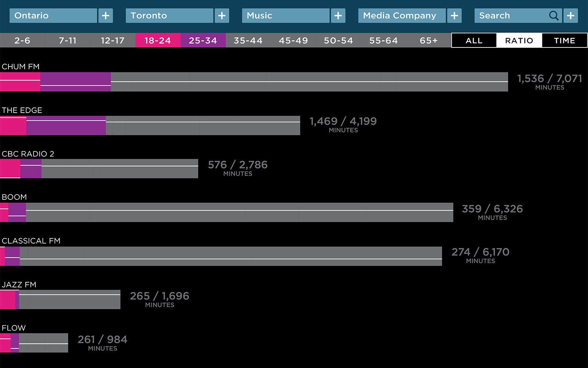This screenshot has width=588, height=368.
Task: Switch to the ALL view tab
Action: coord(474,40)
